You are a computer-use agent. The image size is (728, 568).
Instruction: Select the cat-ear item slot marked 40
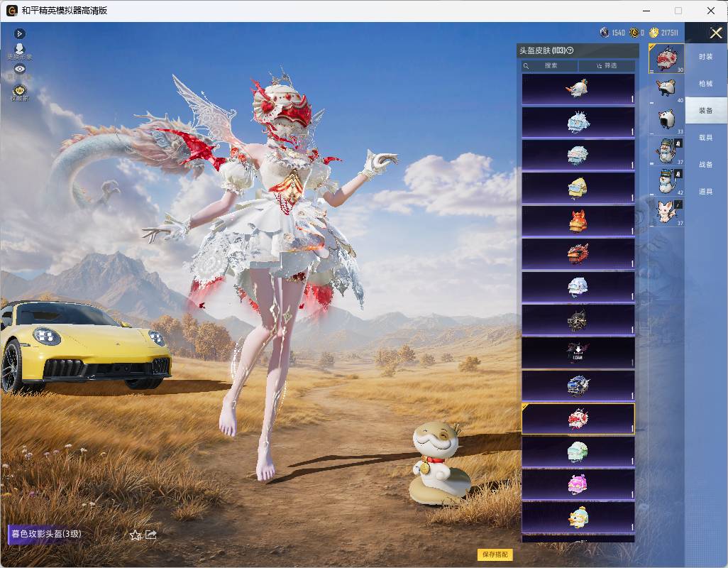666,89
